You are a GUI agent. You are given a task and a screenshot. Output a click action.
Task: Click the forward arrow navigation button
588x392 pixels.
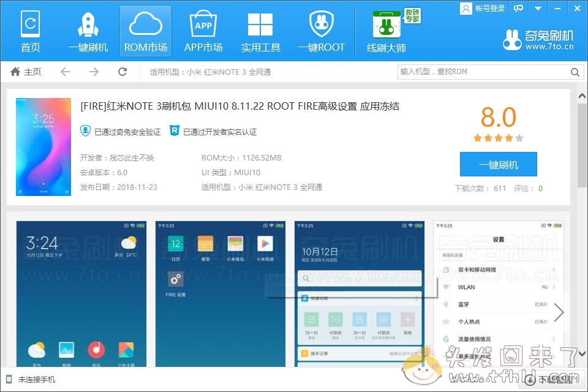pos(94,72)
